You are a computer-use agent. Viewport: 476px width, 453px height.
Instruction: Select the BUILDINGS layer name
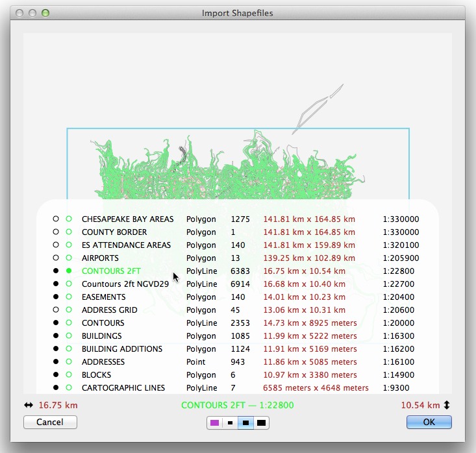(x=102, y=336)
